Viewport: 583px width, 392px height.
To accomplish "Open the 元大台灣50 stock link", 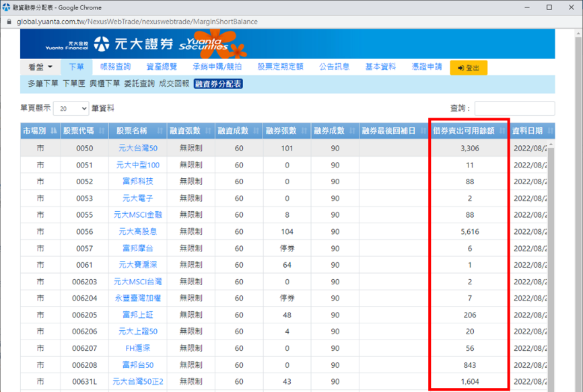I will click(138, 148).
